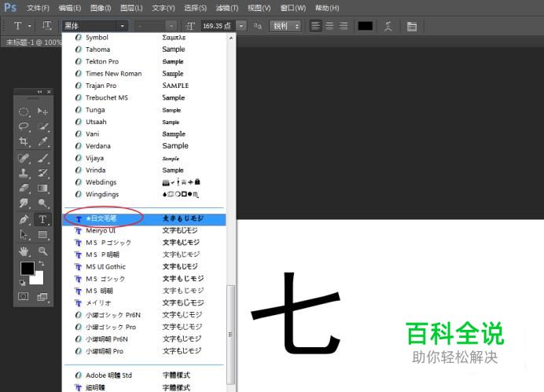Screen dimensions: 544x392
Task: Toggle text orientation button
Action: (x=46, y=26)
